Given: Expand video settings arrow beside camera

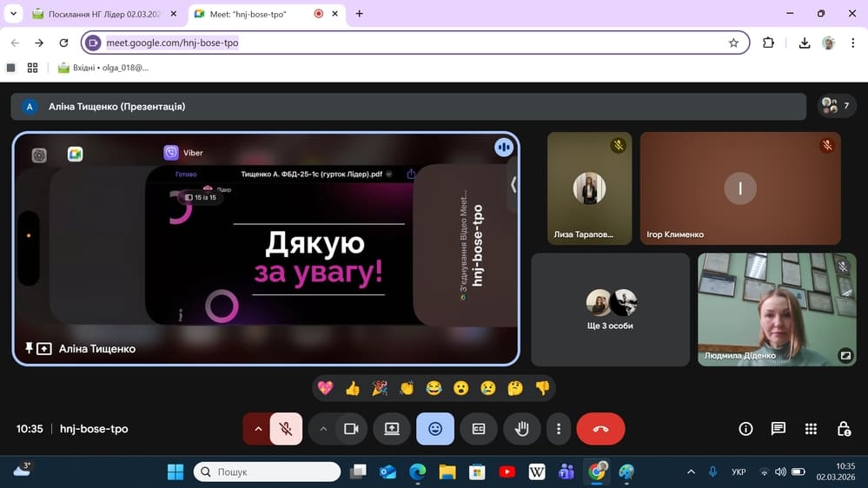Looking at the screenshot, I should coord(323,429).
